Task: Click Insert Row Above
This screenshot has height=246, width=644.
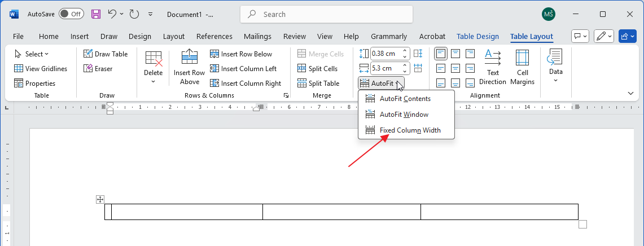Action: pyautogui.click(x=189, y=68)
